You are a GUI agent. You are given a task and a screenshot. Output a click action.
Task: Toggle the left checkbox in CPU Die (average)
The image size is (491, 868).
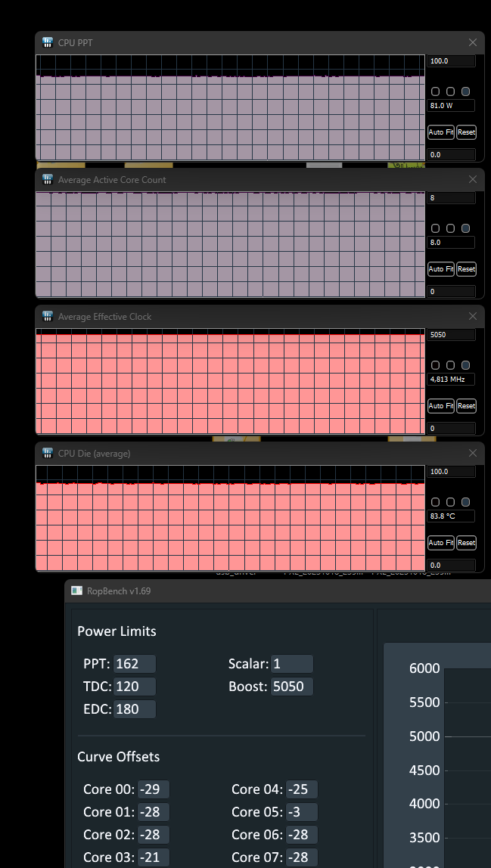[x=435, y=501]
